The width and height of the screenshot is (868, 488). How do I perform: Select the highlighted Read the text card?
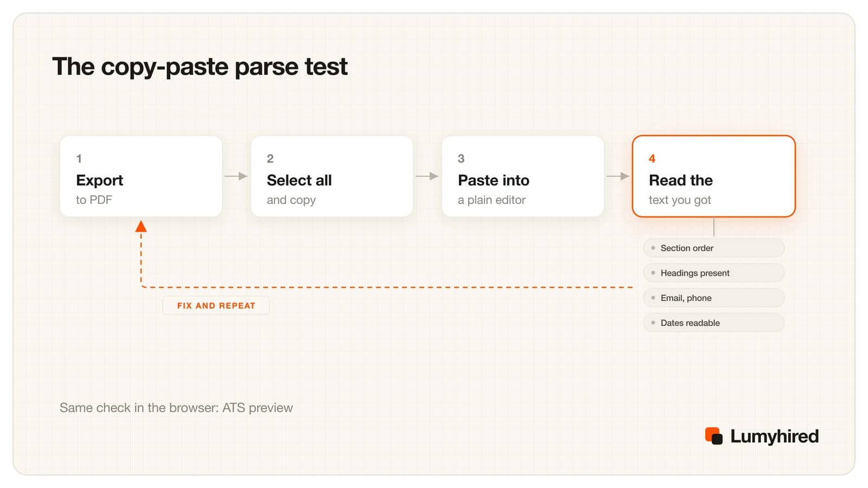tap(714, 176)
